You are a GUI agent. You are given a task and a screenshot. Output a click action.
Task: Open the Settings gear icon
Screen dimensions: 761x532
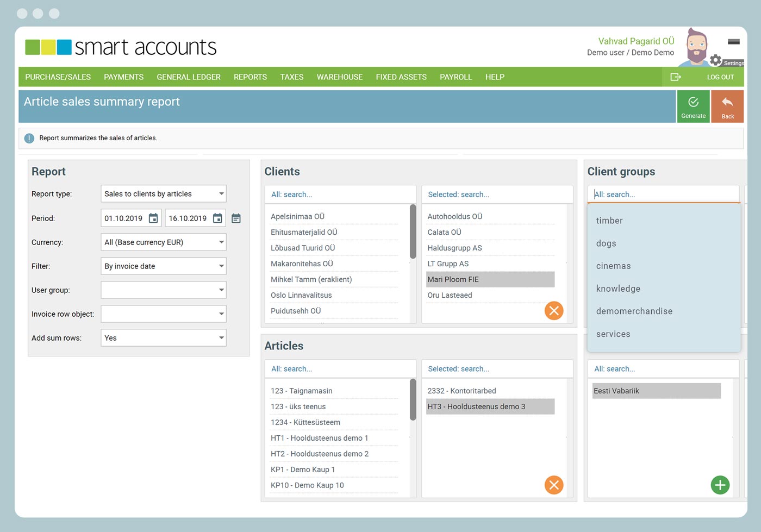[x=716, y=60]
